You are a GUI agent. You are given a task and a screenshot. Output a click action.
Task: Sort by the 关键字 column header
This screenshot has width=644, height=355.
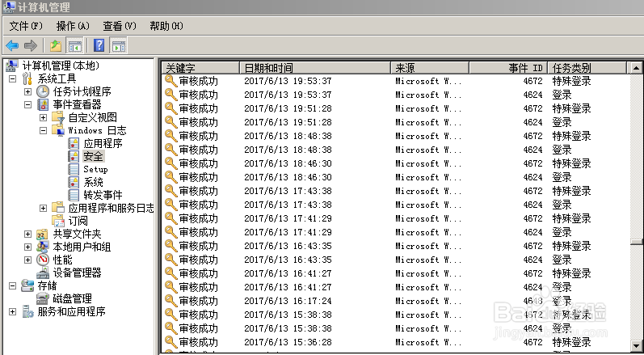point(201,68)
